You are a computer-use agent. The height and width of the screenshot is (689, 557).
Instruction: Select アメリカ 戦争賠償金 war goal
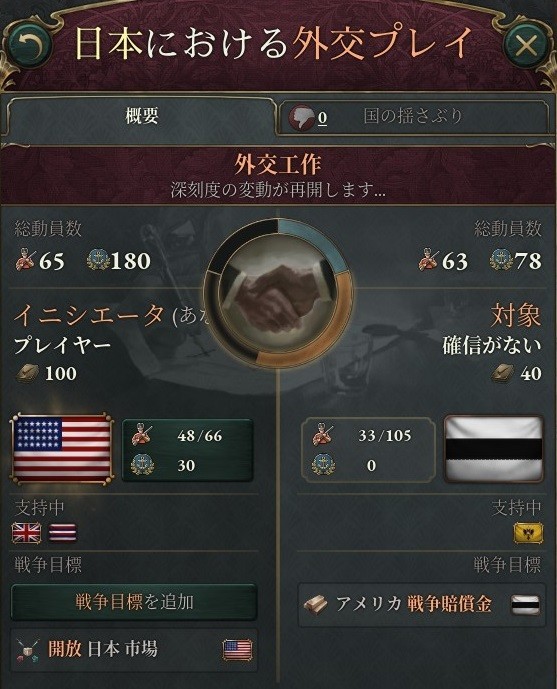[x=422, y=605]
